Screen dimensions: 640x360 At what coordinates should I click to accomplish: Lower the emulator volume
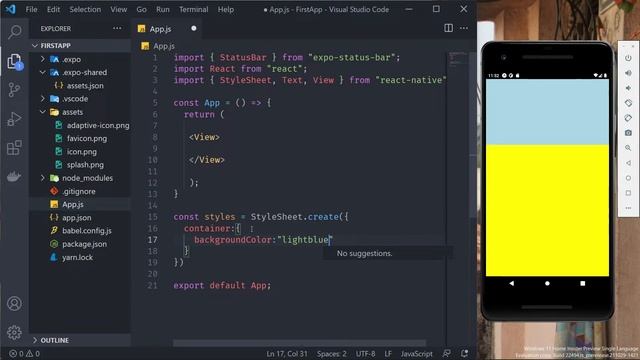point(628,88)
